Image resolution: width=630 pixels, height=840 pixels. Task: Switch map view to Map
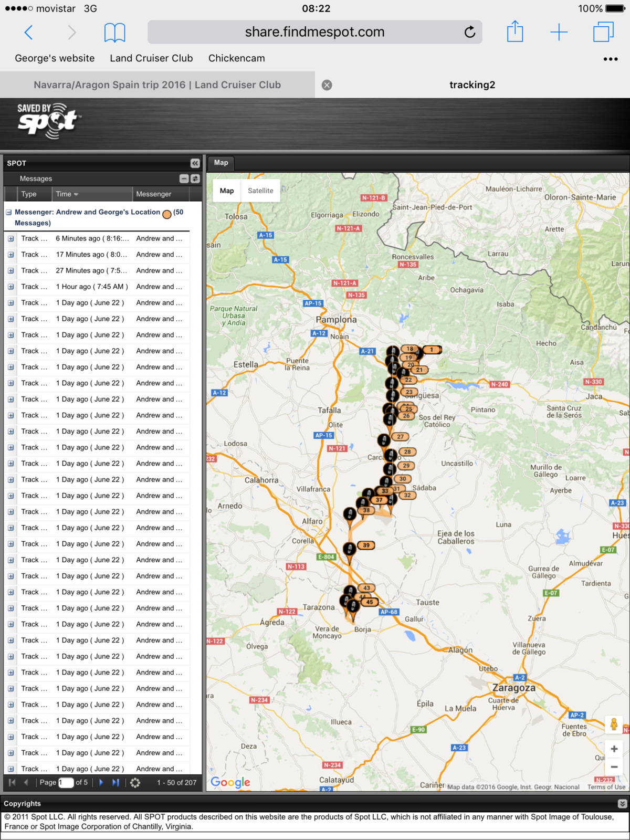(227, 191)
